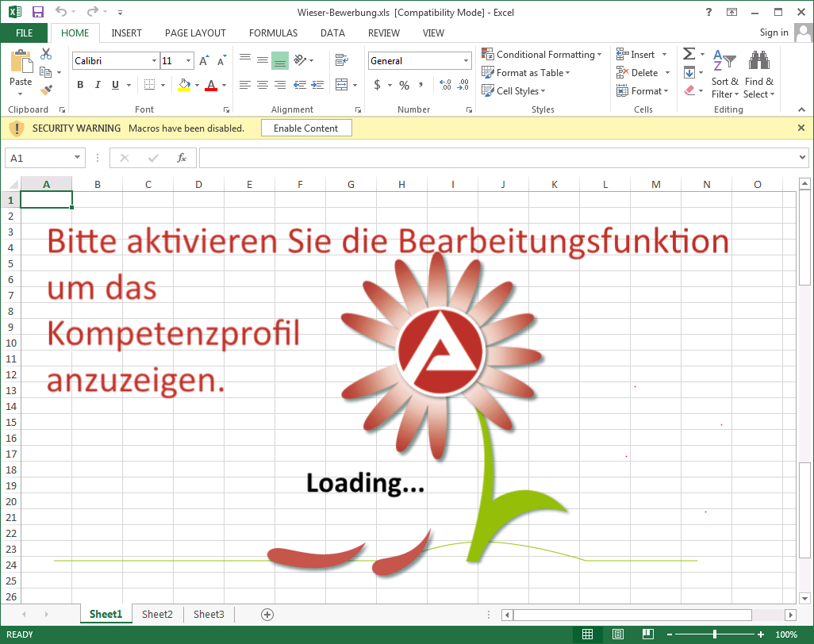Toggle Middle Align
The height and width of the screenshot is (644, 814).
[x=263, y=59]
